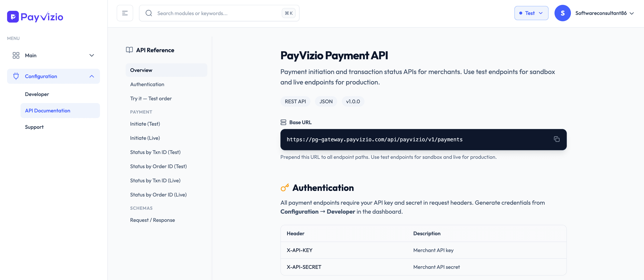Open the Support menu item
This screenshot has width=644, height=280.
[34, 127]
